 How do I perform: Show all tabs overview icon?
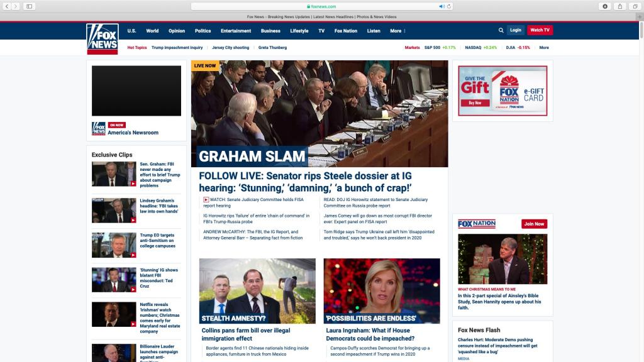635,6
